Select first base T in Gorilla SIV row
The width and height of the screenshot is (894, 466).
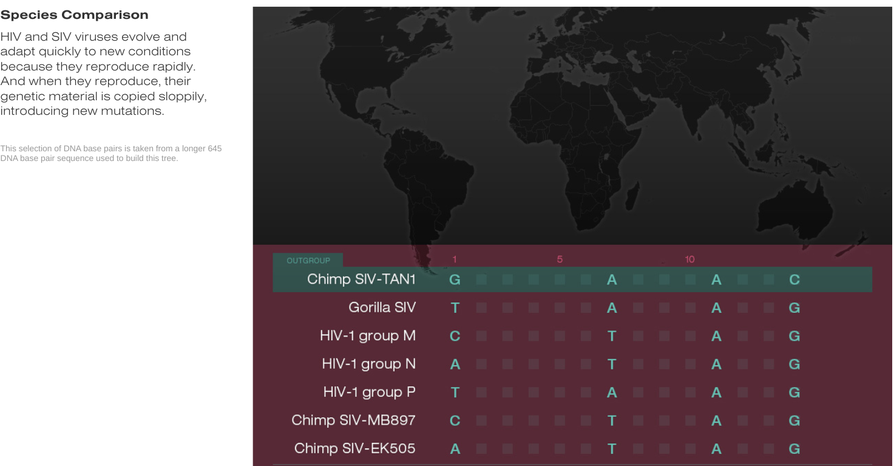click(455, 308)
